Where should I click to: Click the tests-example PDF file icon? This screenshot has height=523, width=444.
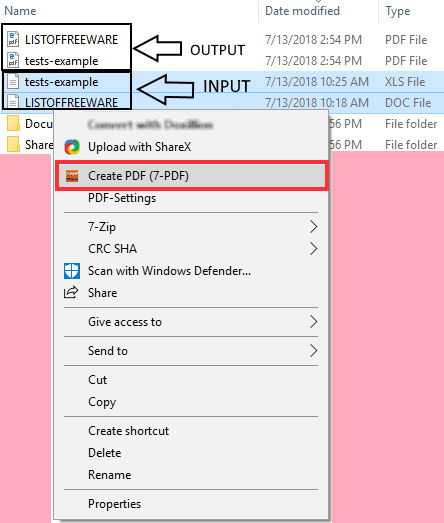point(13,60)
